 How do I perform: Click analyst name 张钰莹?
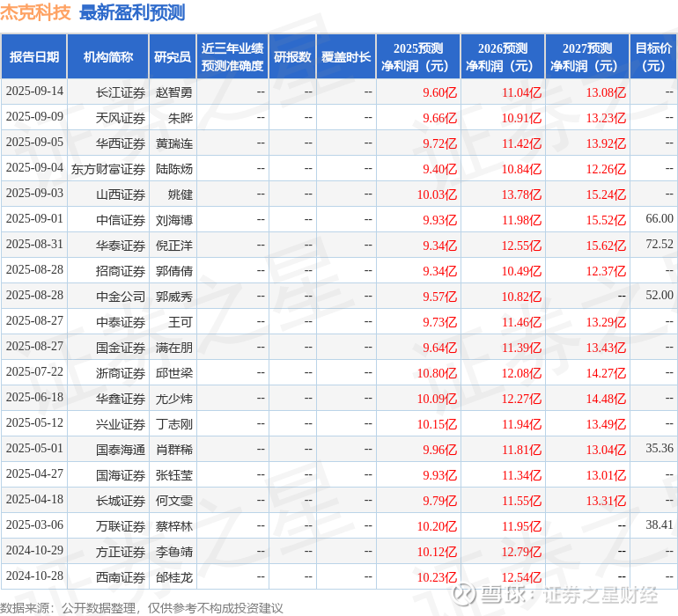(x=174, y=475)
